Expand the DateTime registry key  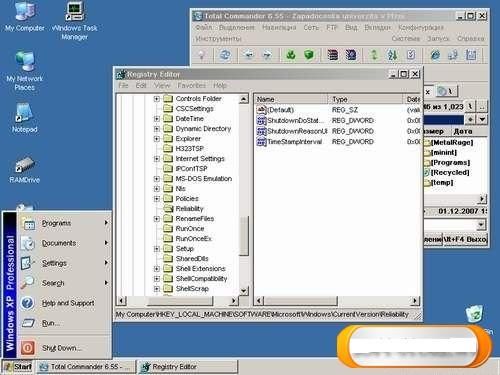pos(157,119)
